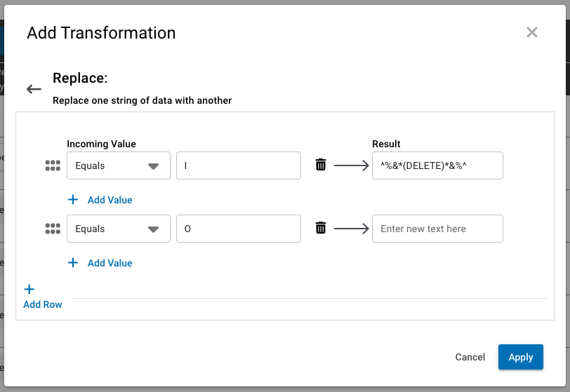
Task: Click the plus icon beside second Add Value
Action: pos(73,263)
